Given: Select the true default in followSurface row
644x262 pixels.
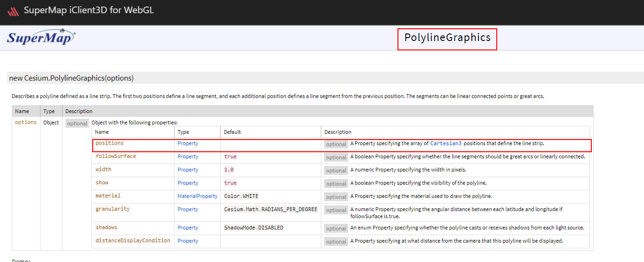Looking at the screenshot, I should (x=231, y=156).
